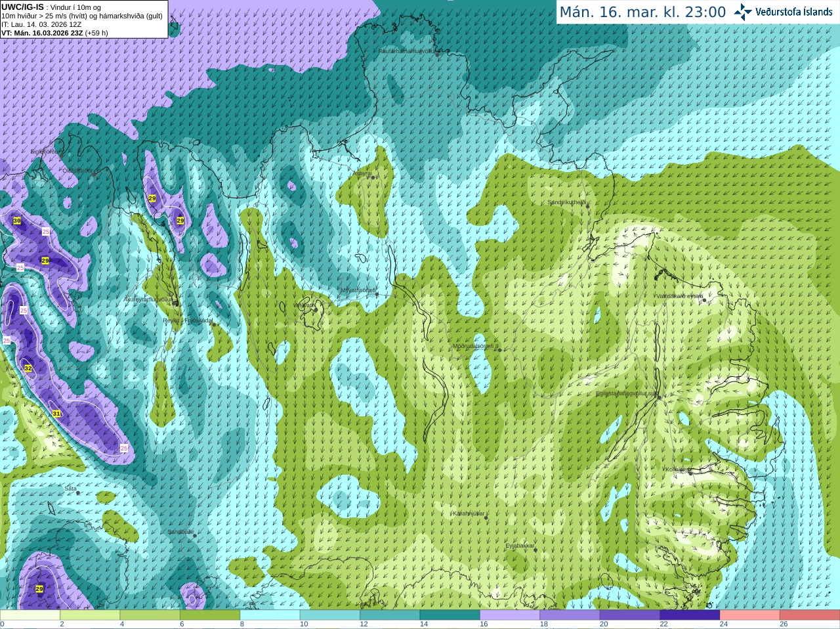Click the salmon swatch above 26 m/s
The height and width of the screenshot is (629, 840).
810,615
